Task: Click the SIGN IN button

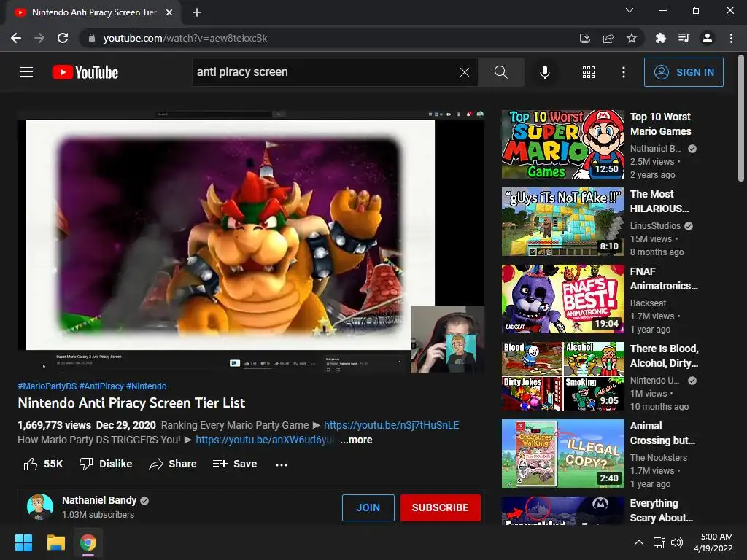Action: pos(684,72)
